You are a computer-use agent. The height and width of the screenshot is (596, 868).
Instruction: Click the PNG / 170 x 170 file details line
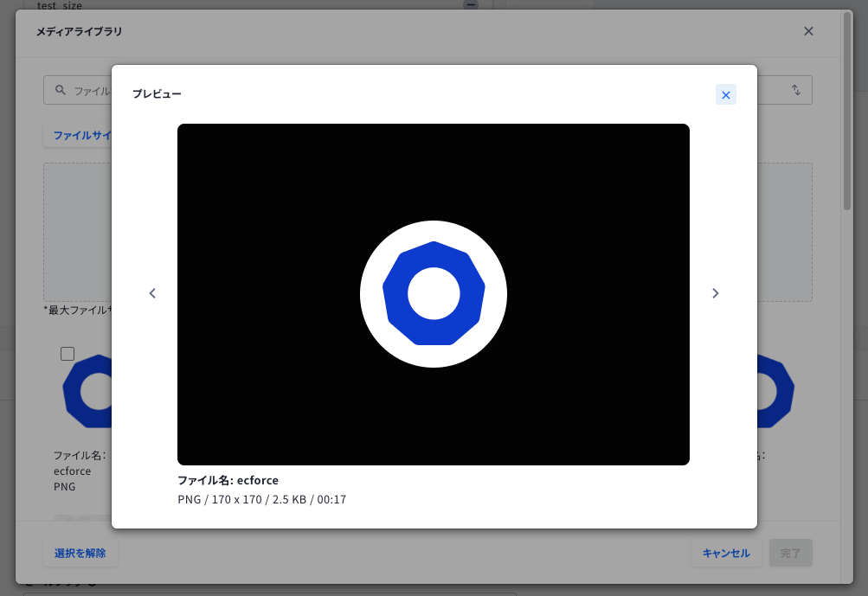[262, 499]
